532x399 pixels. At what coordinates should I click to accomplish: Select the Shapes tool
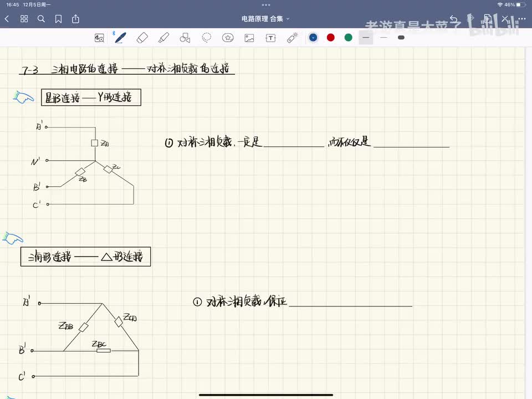185,38
